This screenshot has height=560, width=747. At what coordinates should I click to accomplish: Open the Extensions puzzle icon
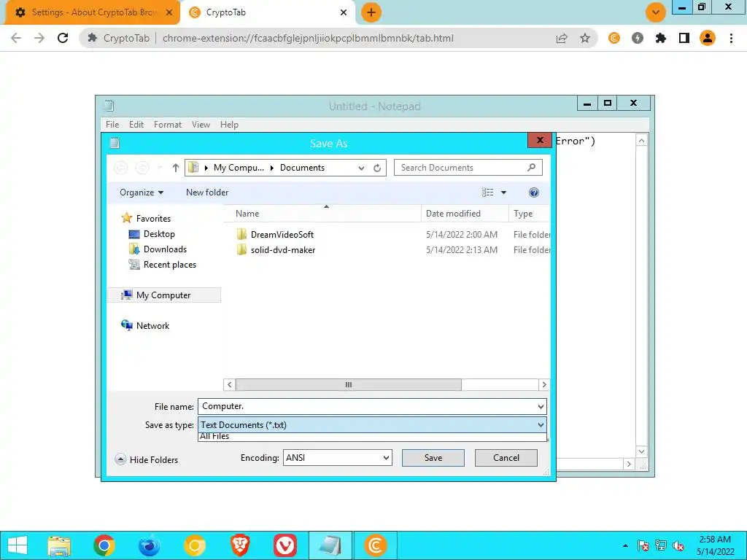click(661, 38)
